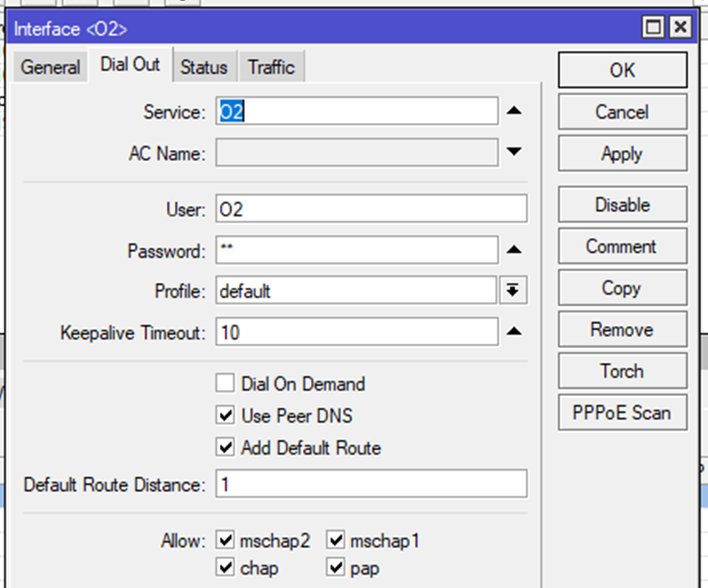Uncheck Add Default Route option
The height and width of the screenshot is (588, 708).
[x=225, y=448]
